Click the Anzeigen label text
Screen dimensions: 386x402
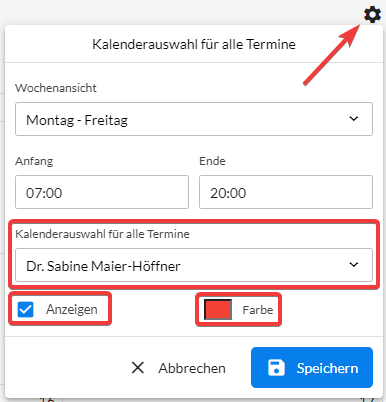pyautogui.click(x=72, y=309)
